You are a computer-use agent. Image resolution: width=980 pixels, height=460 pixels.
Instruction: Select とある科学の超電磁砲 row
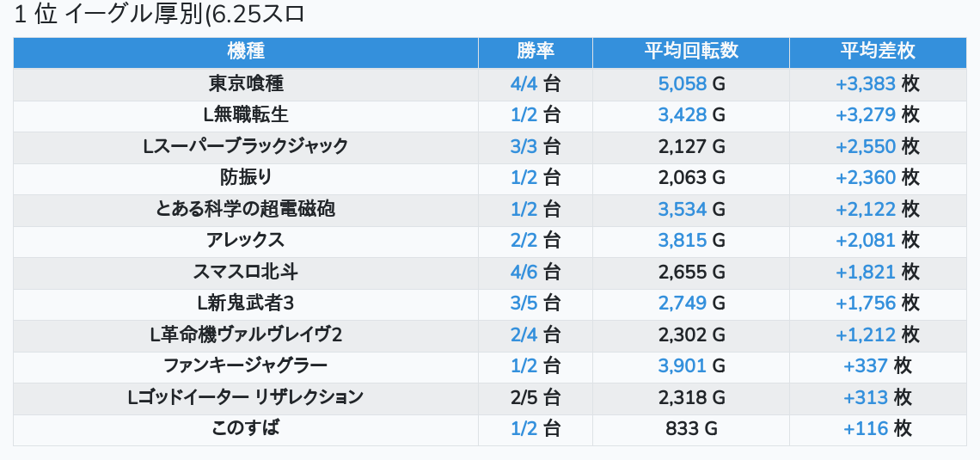click(490, 210)
